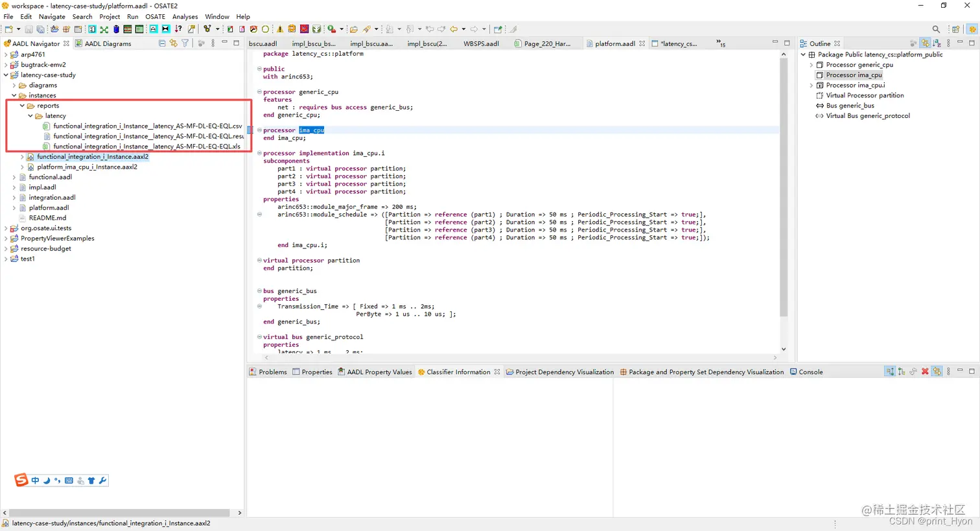The width and height of the screenshot is (980, 531).
Task: Expand the diagrams folder
Action: (x=14, y=85)
